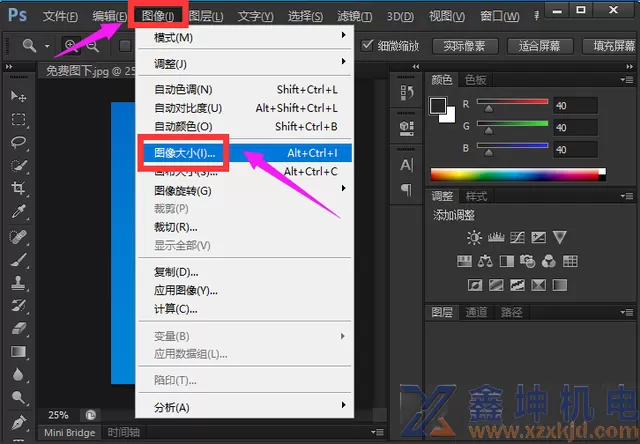Collapse the right panel dock arrows
This screenshot has width=640, height=444.
[x=629, y=67]
